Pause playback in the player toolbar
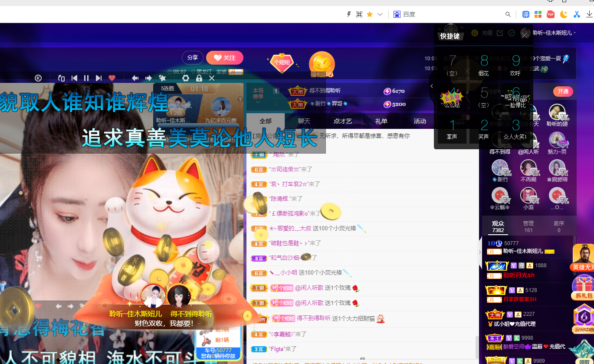 (86, 78)
